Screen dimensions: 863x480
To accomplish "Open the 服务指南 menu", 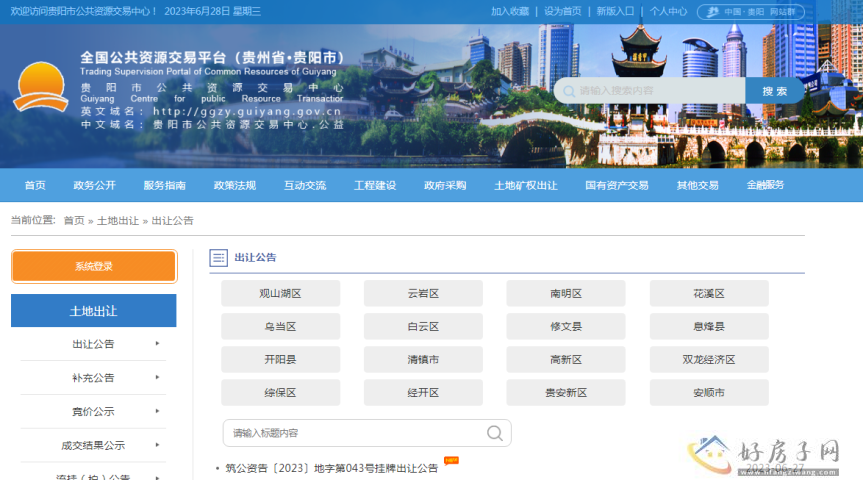I will (165, 186).
